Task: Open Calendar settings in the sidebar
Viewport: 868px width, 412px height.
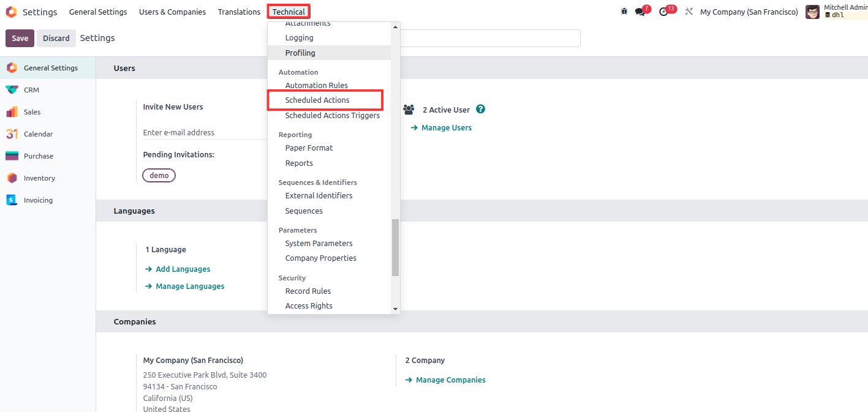Action: 48,134
